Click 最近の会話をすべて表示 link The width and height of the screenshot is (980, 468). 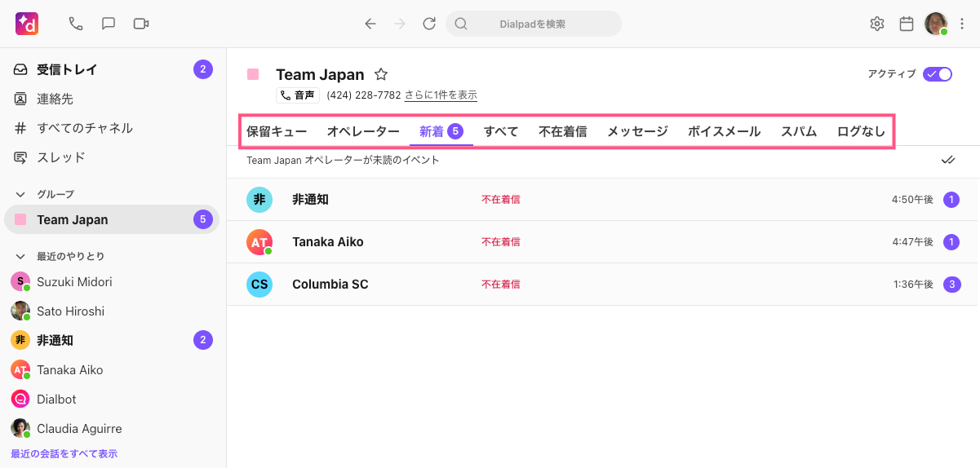[64, 453]
